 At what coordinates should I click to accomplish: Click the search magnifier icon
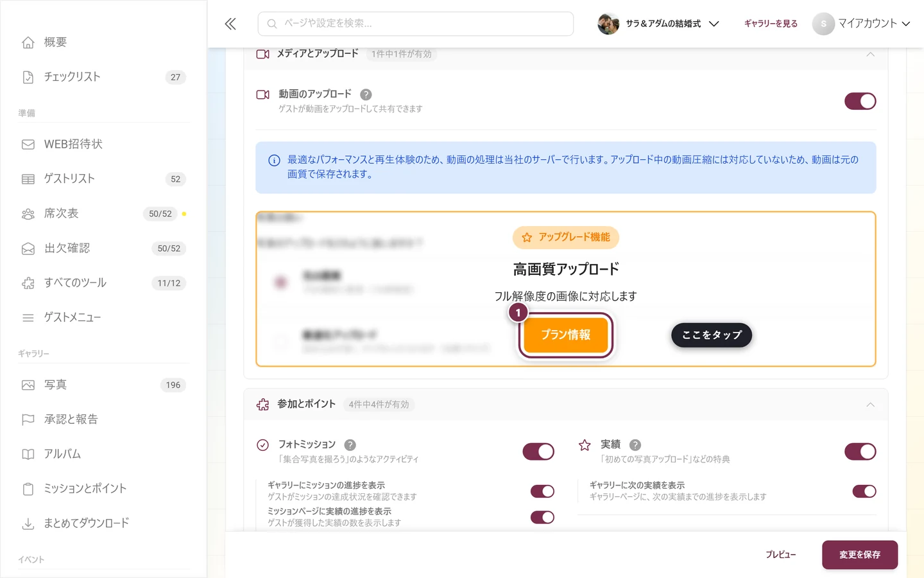tap(272, 24)
